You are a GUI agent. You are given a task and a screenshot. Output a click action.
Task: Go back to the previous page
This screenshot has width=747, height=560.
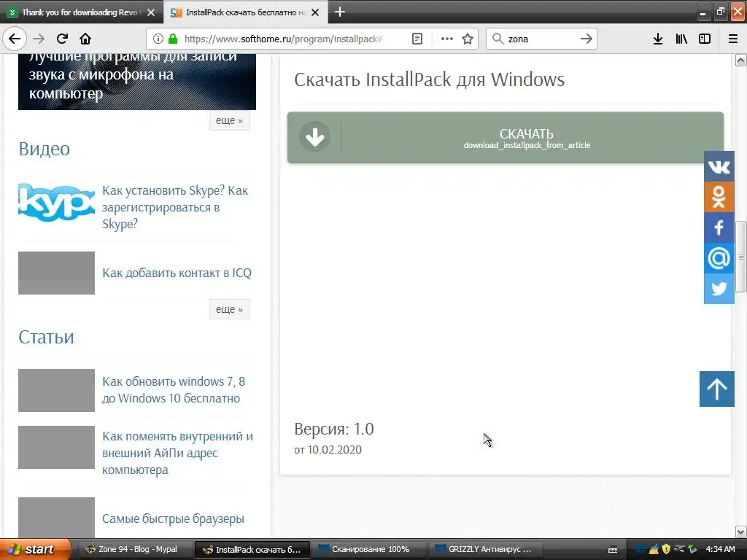pyautogui.click(x=15, y=39)
